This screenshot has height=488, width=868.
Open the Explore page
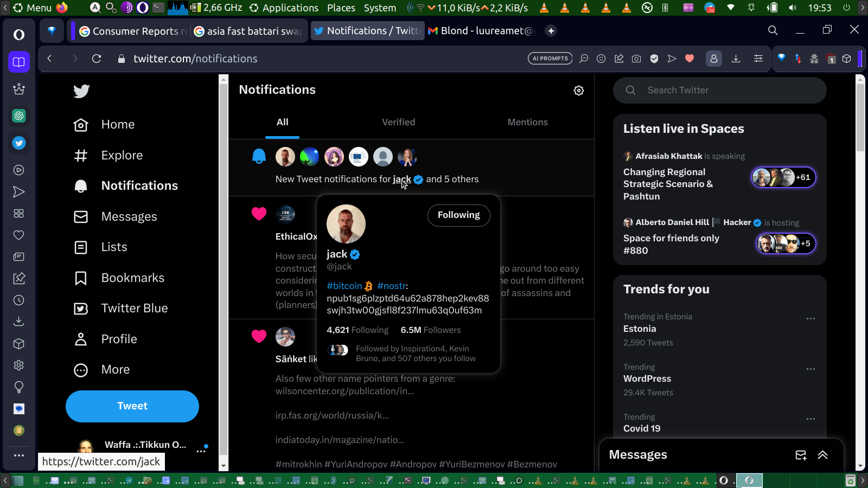coord(108,156)
